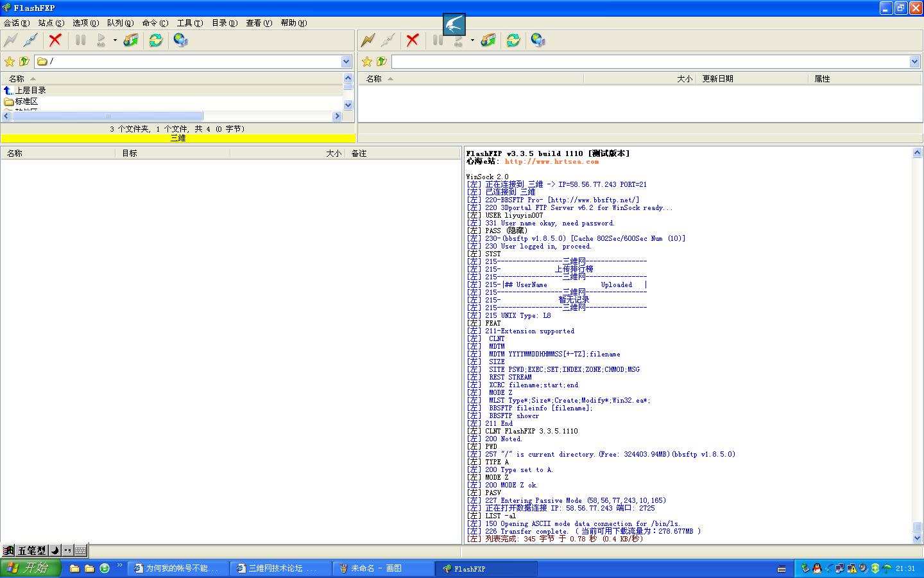Expand the left pane path dropdown
The height and width of the screenshot is (578, 924).
[x=346, y=62]
